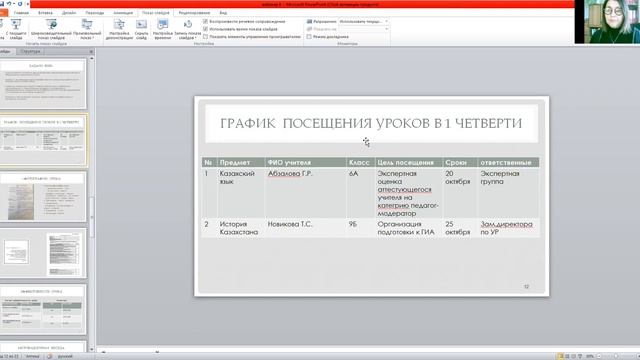Click the thumbnail pane scrollbar handle
This screenshot has height=360, width=640.
[x=92, y=217]
